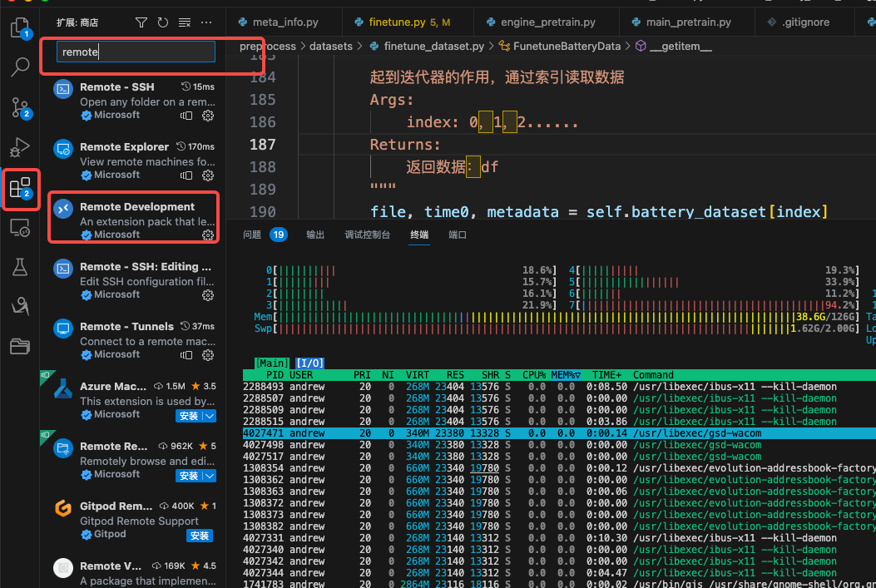Sort htop by MEM% column header
The width and height of the screenshot is (876, 588).
(x=566, y=375)
